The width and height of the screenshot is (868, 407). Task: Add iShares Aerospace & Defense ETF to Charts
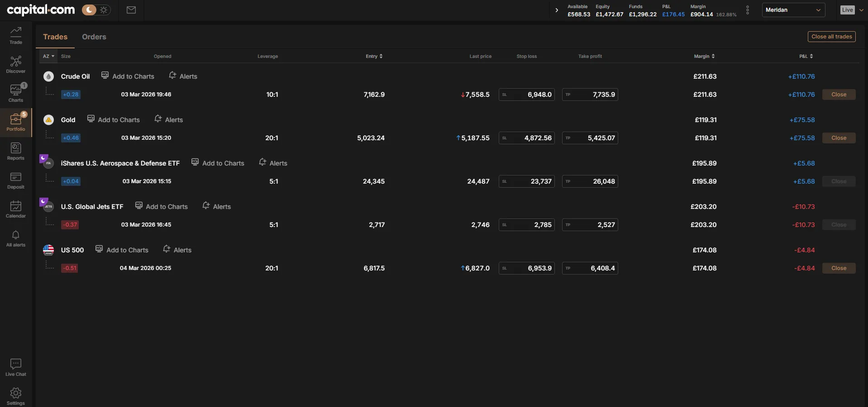click(x=218, y=163)
